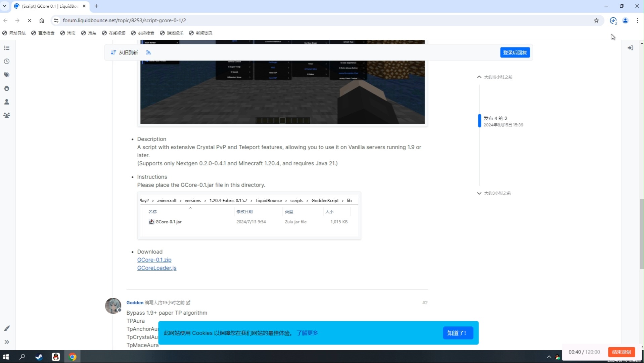The height and width of the screenshot is (363, 644).
Task: Open the 百度搜索 bookmark
Action: 43,33
